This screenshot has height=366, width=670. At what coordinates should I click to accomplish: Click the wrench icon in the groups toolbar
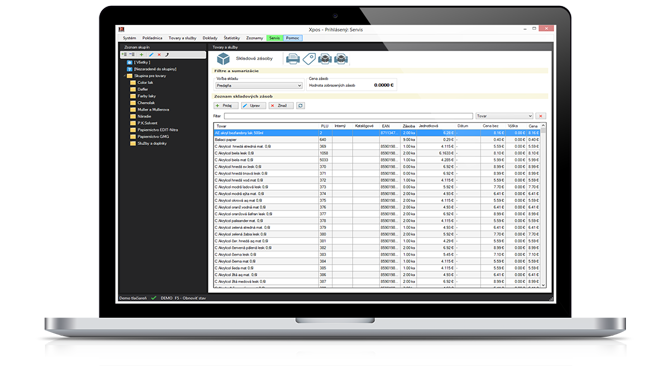click(x=167, y=55)
